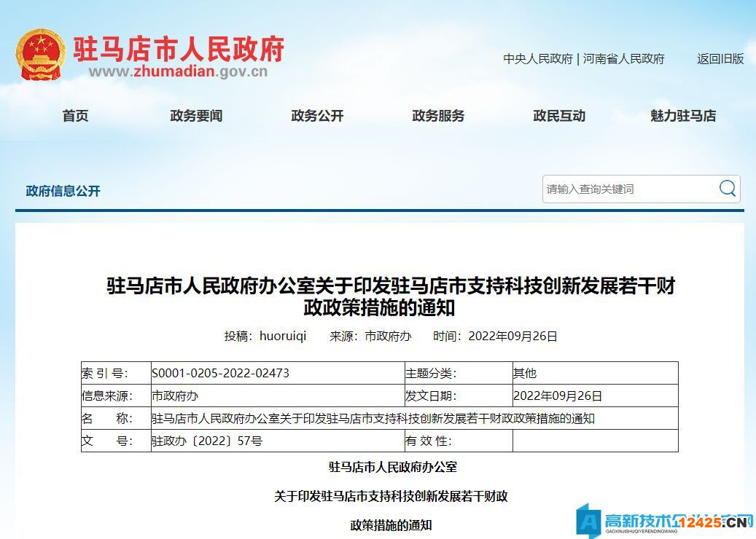Click the 时间: 2022年09月26日 text
This screenshot has height=539, width=756.
495,336
